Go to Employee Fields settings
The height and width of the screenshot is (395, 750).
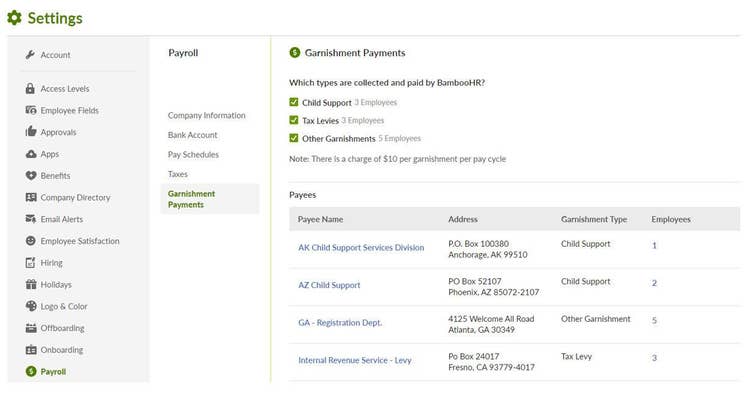[69, 110]
